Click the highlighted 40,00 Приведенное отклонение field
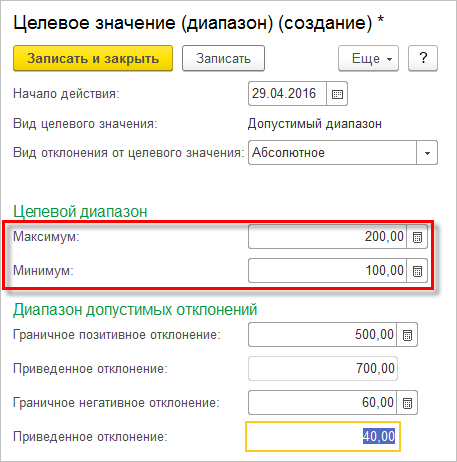The height and width of the screenshot is (462, 457). [x=323, y=437]
